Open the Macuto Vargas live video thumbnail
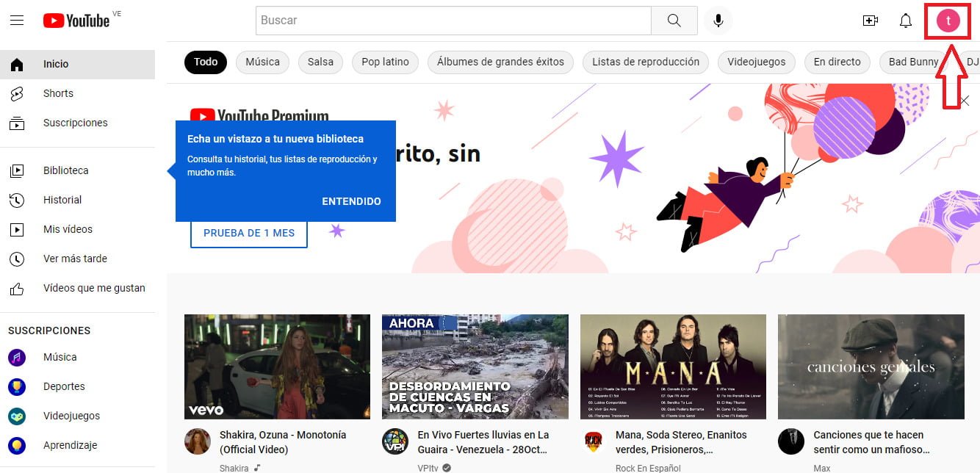This screenshot has height=473, width=980. (475, 367)
